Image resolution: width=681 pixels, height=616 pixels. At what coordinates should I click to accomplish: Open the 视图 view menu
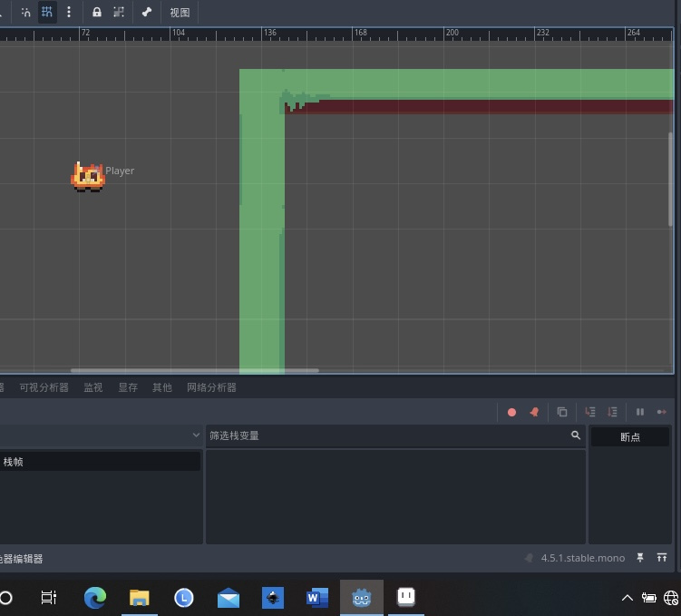tap(180, 13)
